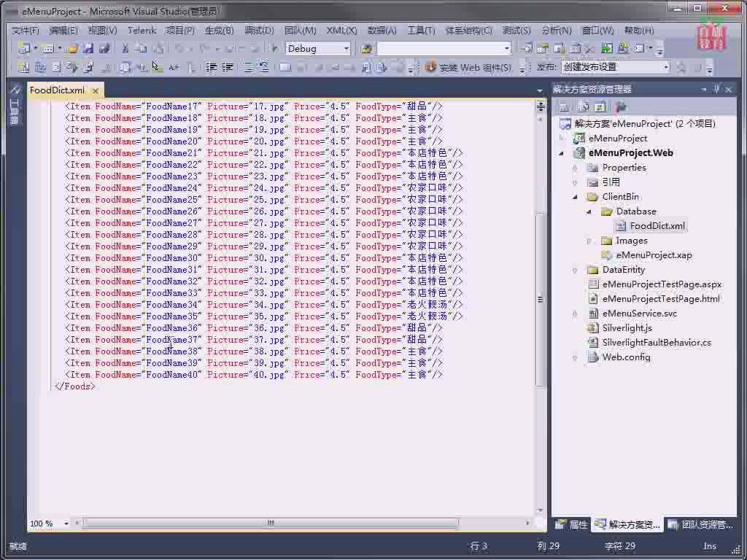This screenshot has width=747, height=560.
Task: Click the Solution Explorer toolbar window icon
Action: point(526,48)
